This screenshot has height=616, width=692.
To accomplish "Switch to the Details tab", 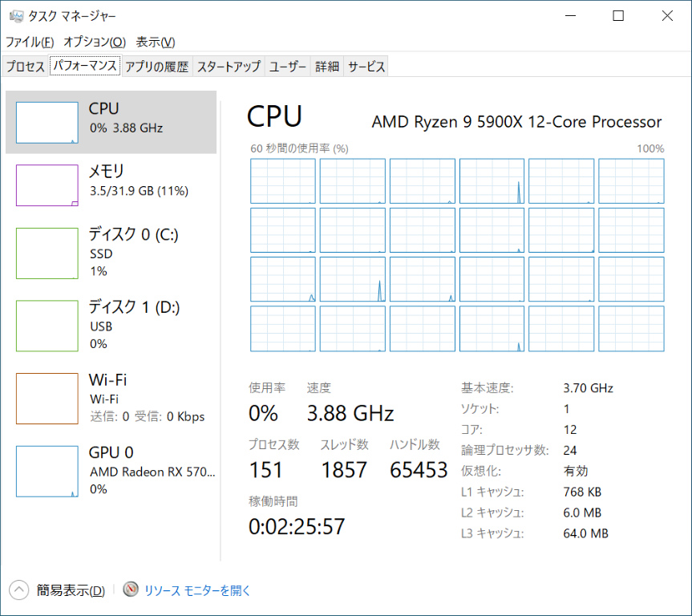I will click(327, 67).
